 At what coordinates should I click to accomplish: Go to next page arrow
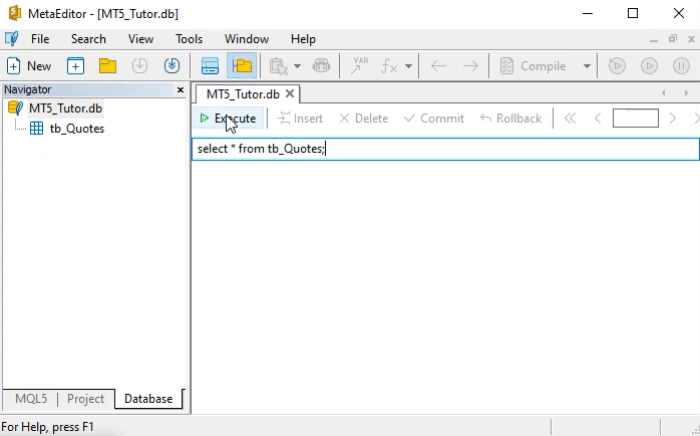coord(672,118)
